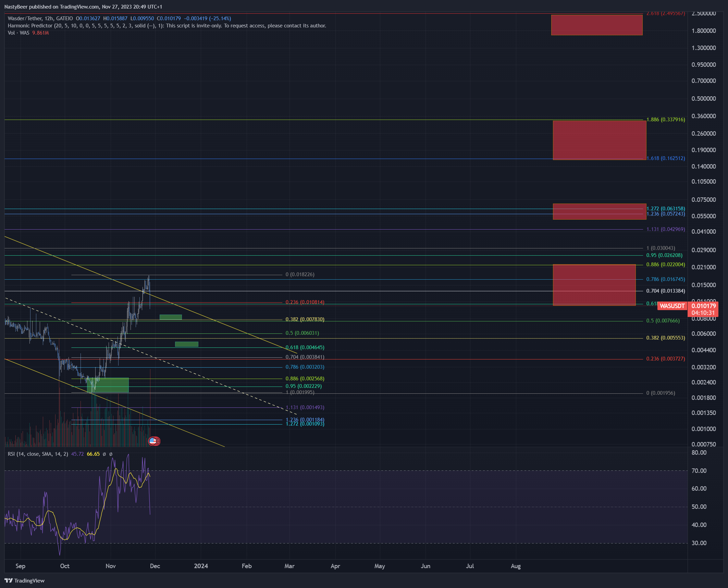The width and height of the screenshot is (728, 588).
Task: Click the 0.704 (0.003841) retracement label
Action: click(x=305, y=357)
